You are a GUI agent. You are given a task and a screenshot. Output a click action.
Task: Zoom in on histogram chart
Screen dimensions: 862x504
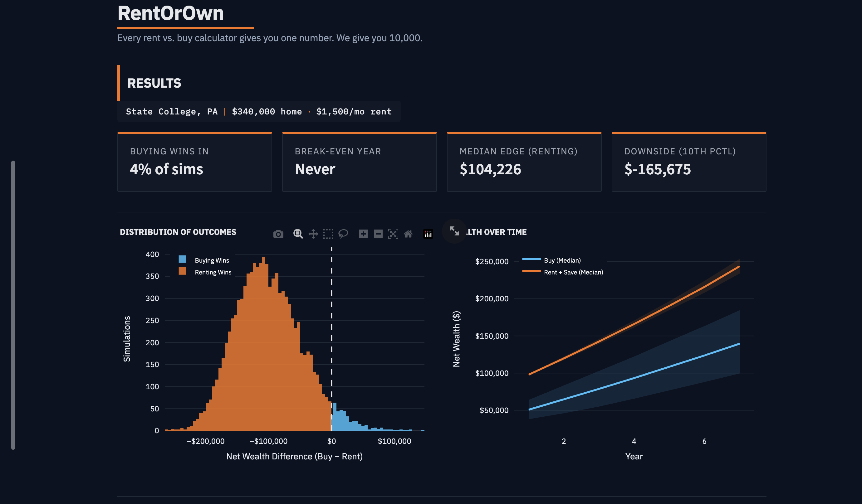coord(363,234)
